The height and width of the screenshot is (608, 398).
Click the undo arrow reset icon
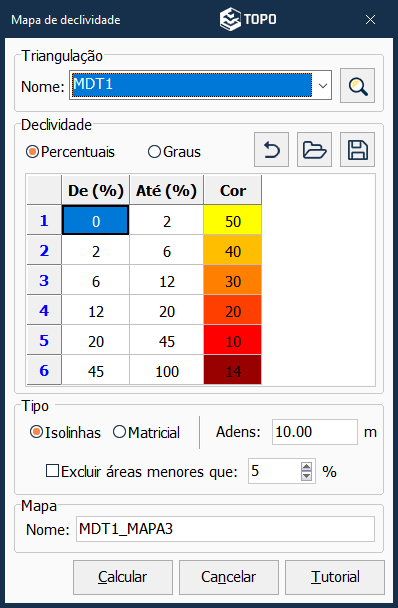tap(271, 150)
